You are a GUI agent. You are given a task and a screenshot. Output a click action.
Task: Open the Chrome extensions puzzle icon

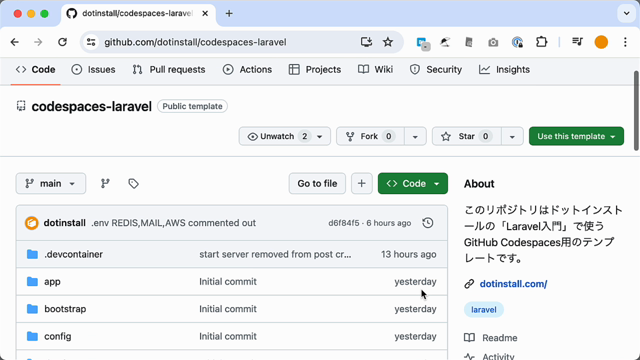pyautogui.click(x=542, y=42)
